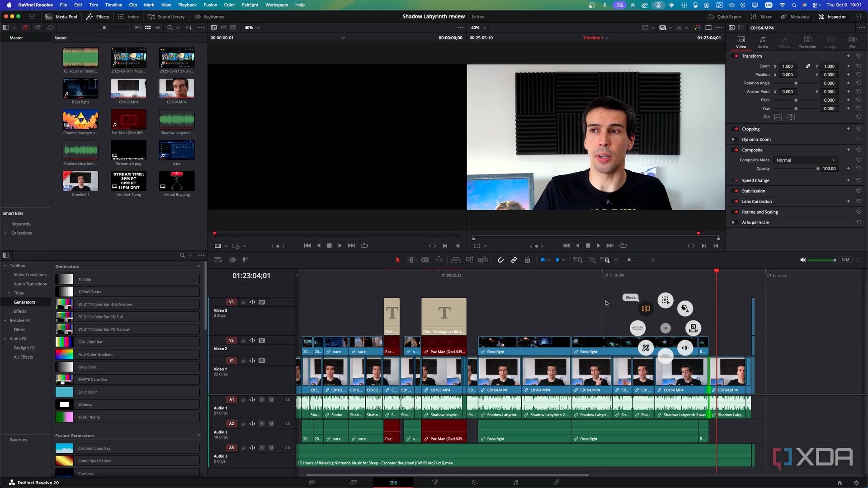
Task: Adjust the Opacity slider handle
Action: click(818, 169)
